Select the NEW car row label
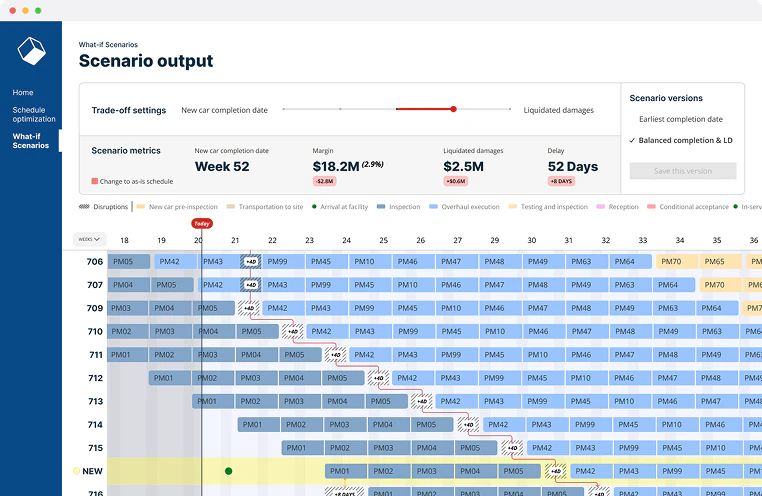Image resolution: width=762 pixels, height=496 pixels. tap(92, 471)
